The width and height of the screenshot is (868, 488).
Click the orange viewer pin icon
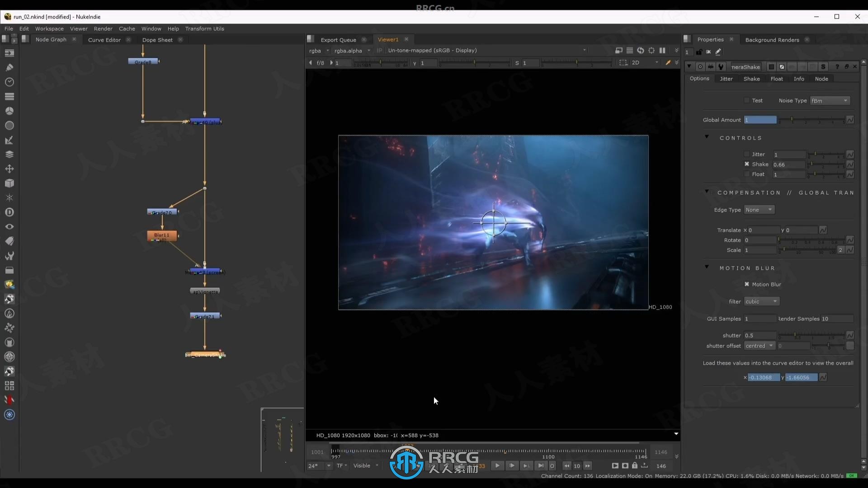668,63
